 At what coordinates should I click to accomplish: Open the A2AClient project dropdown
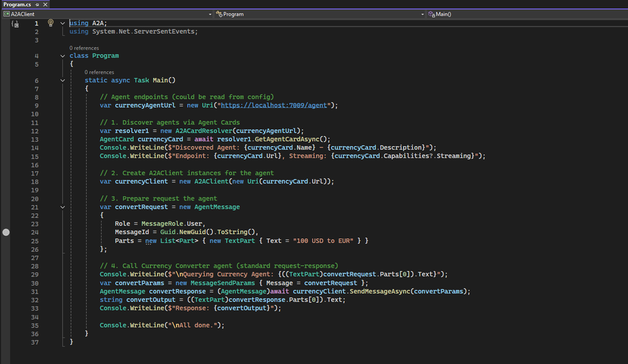coord(209,14)
